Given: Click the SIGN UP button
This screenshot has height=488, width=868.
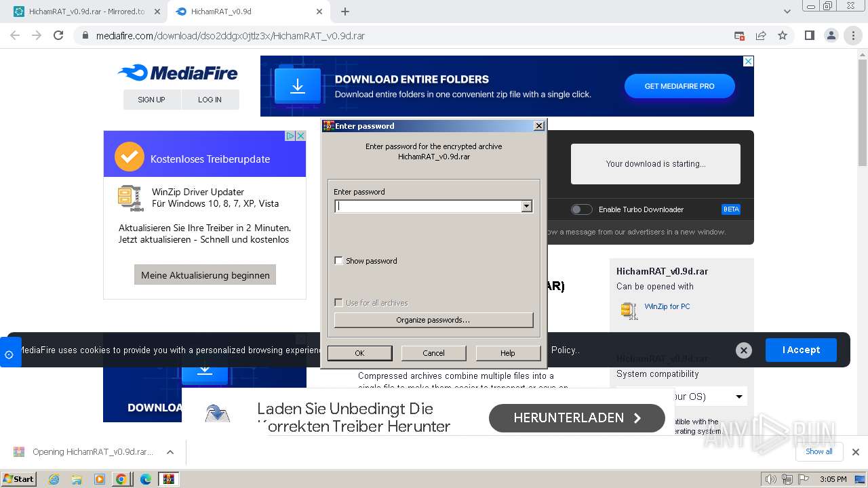Looking at the screenshot, I should tap(152, 100).
